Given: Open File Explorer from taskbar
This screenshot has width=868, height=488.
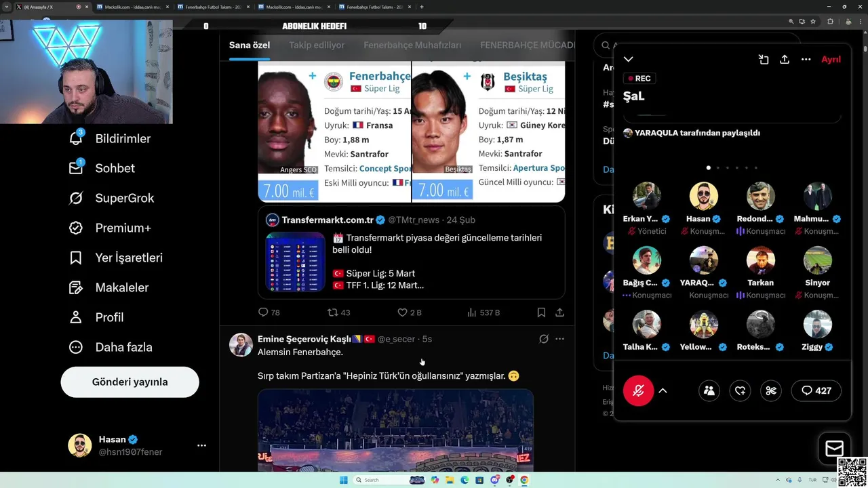Looking at the screenshot, I should (449, 480).
